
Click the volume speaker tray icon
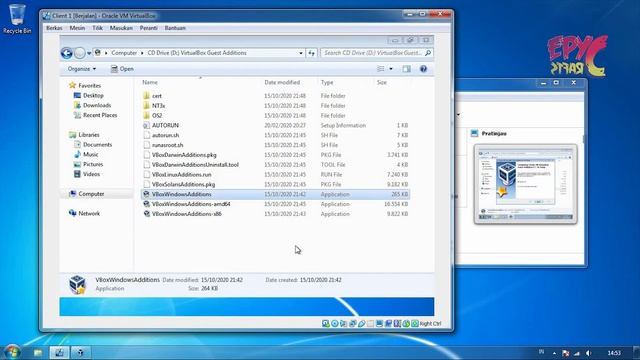tap(589, 353)
